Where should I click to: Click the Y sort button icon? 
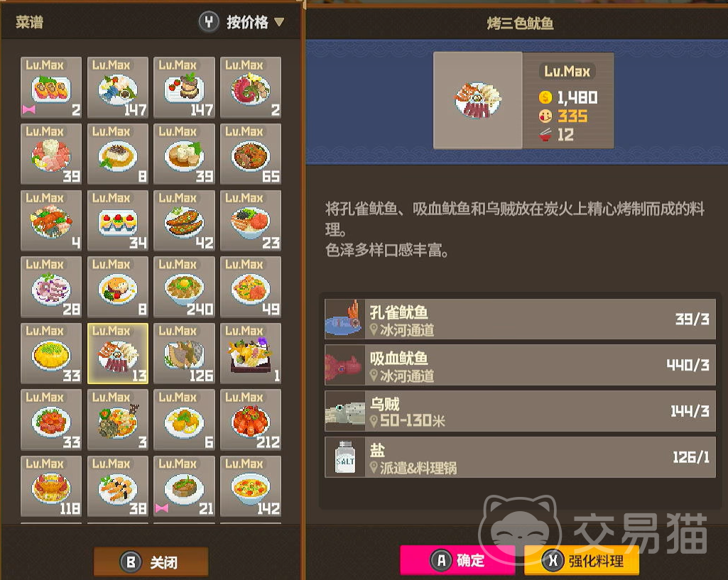209,22
